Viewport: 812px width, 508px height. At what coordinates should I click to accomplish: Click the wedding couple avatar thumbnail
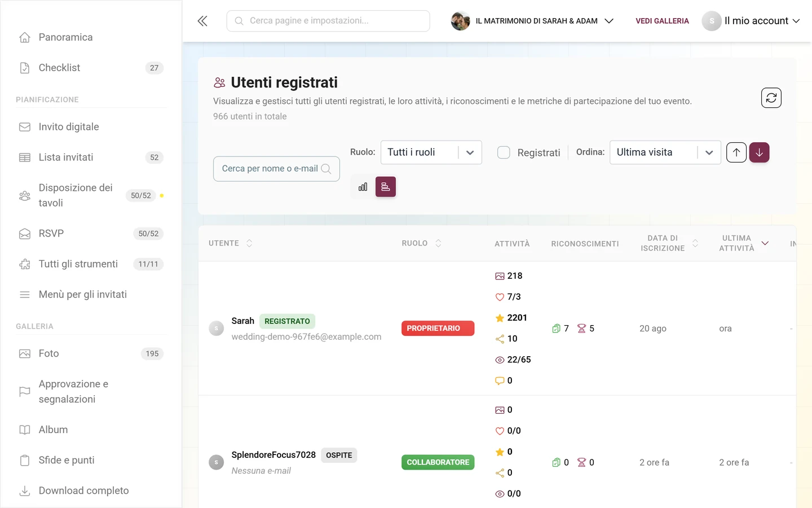pos(460,21)
